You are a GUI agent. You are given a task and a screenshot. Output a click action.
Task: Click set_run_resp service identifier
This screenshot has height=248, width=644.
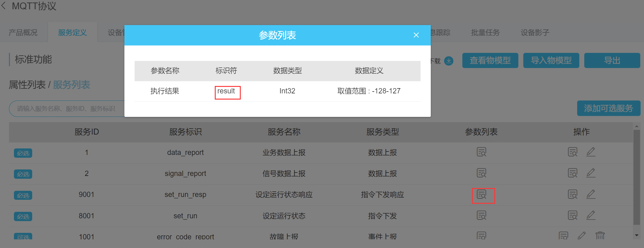[x=185, y=195]
